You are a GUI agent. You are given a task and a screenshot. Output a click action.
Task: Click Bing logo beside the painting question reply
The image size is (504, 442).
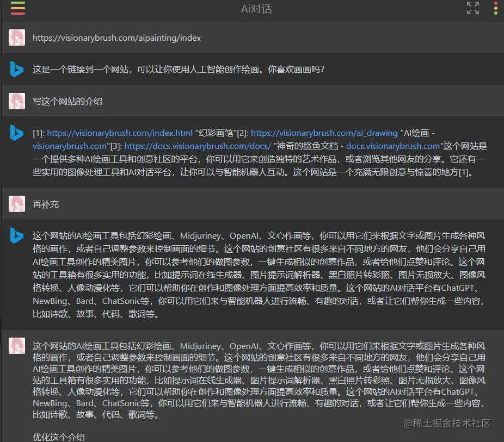point(17,69)
